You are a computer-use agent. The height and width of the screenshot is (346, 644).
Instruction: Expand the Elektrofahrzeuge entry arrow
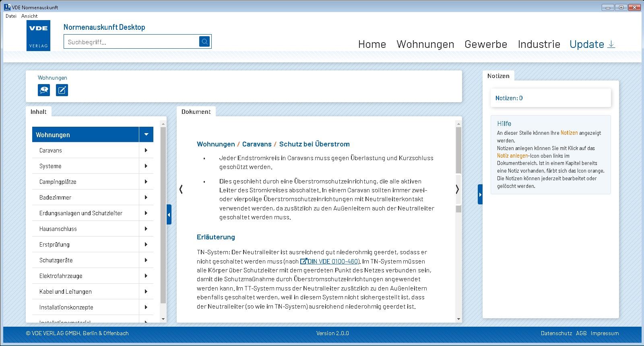[146, 276]
